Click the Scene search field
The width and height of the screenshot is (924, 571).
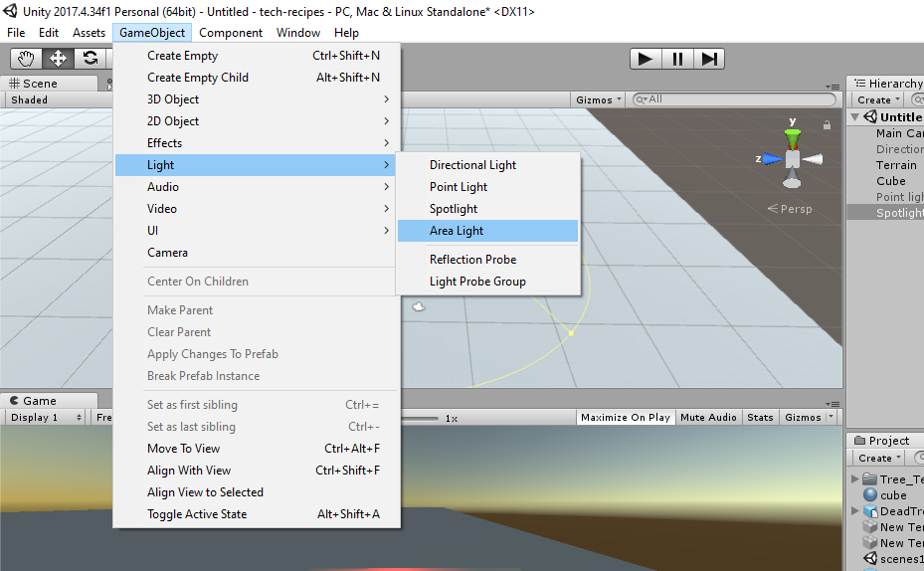[734, 99]
